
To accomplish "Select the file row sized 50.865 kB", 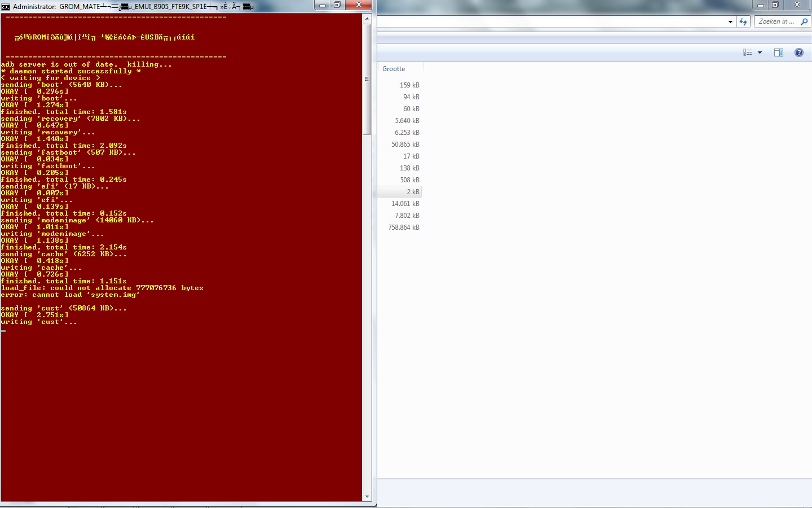I will [400, 144].
